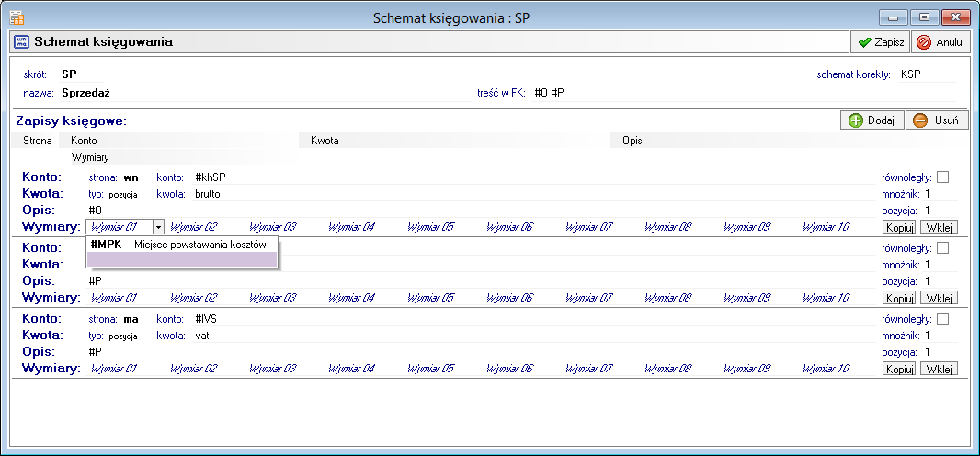The width and height of the screenshot is (980, 456).
Task: Collapse the Wymiar 01 combo box arrow
Action: point(159,227)
